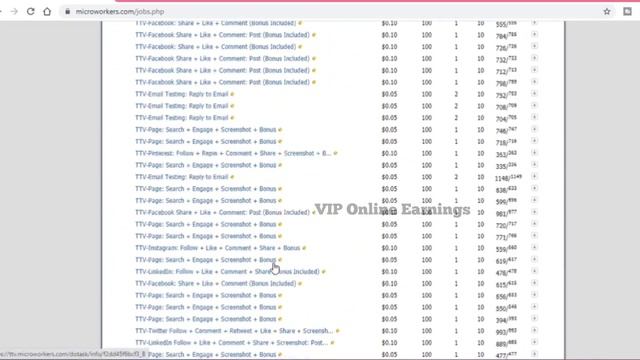Open the TTV-Page Search job with 656 count

tap(206, 296)
